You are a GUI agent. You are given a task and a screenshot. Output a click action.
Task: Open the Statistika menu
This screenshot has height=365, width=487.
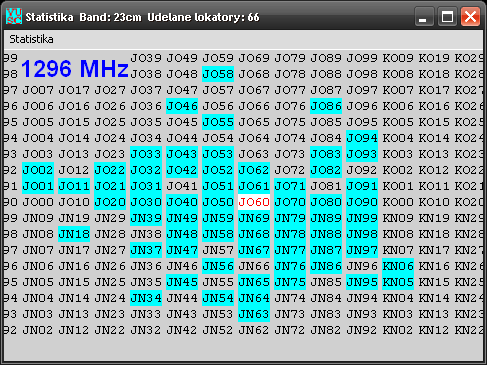(31, 39)
